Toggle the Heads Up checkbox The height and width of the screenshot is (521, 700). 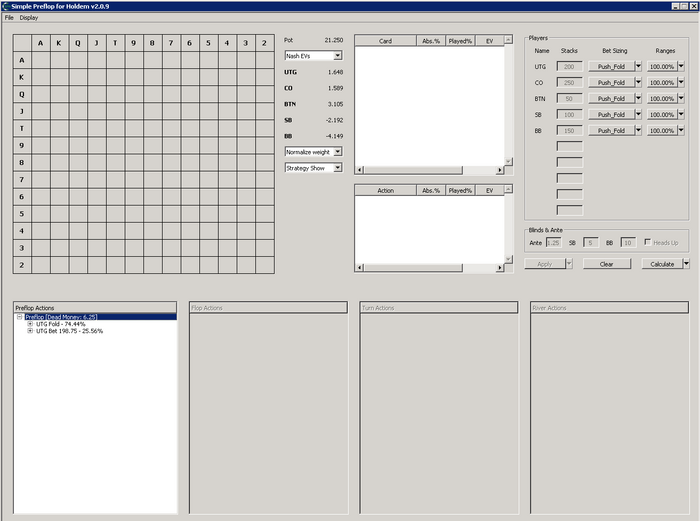coord(648,242)
